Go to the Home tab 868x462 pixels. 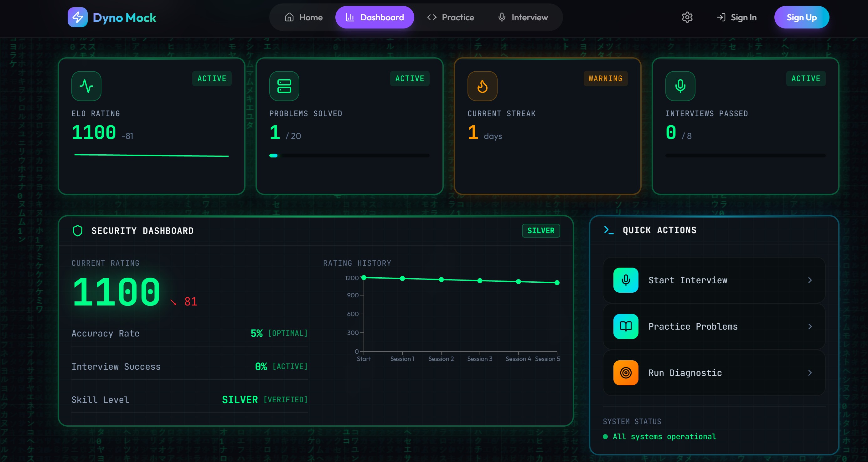(304, 17)
